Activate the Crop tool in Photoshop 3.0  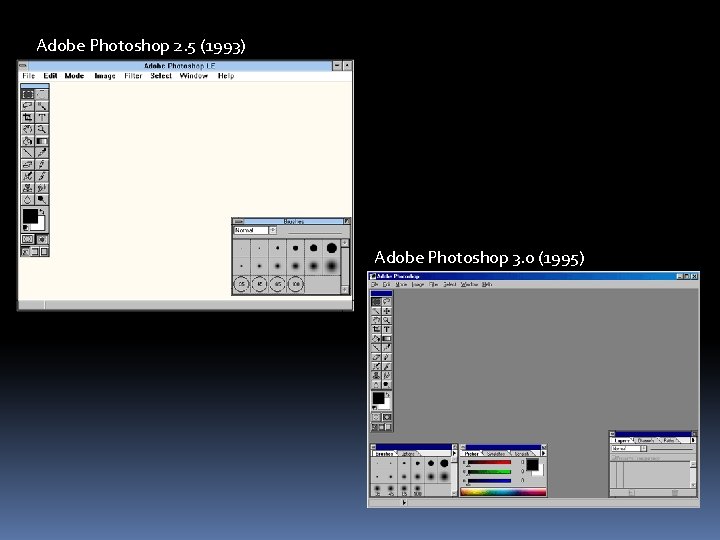tap(376, 329)
